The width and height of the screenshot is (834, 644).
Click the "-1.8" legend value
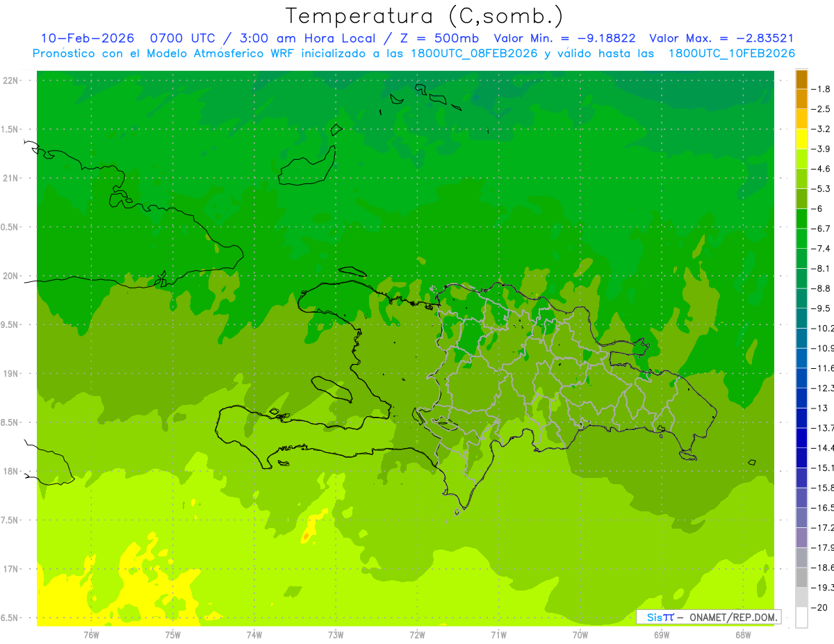821,89
